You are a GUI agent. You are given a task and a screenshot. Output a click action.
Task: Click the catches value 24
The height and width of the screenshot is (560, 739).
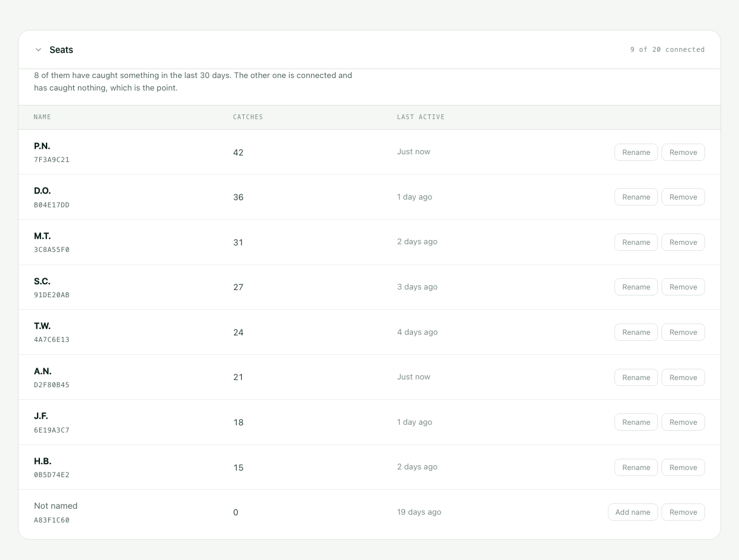[x=238, y=332]
